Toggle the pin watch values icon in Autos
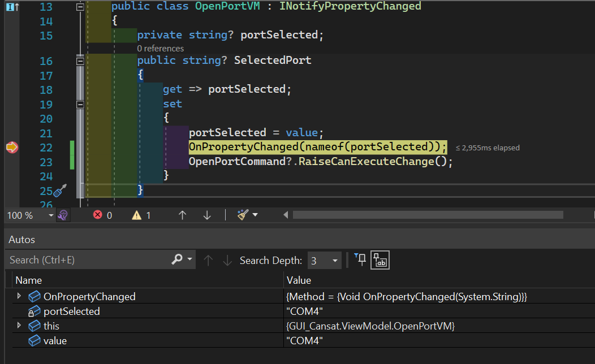 click(360, 259)
